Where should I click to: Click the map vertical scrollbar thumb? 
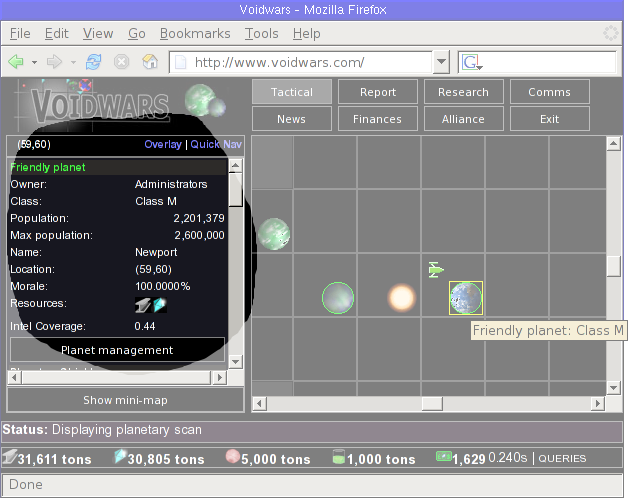614,266
